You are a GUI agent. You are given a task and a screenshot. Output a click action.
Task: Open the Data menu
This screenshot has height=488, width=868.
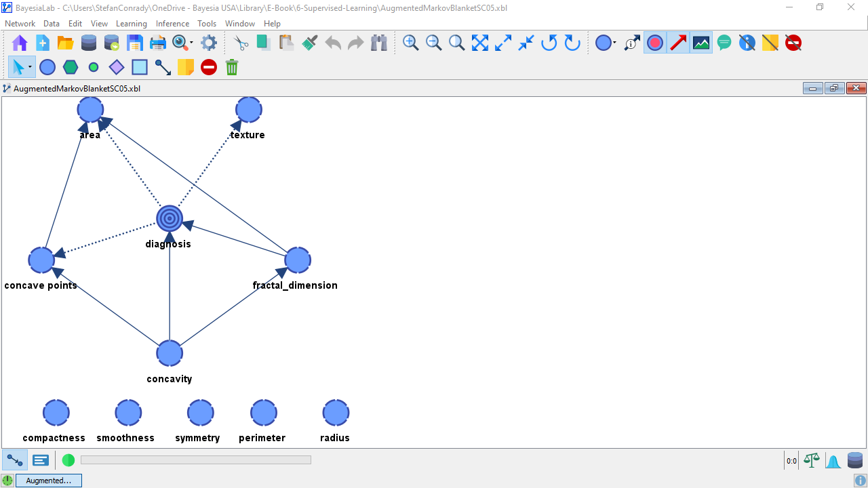pyautogui.click(x=52, y=24)
